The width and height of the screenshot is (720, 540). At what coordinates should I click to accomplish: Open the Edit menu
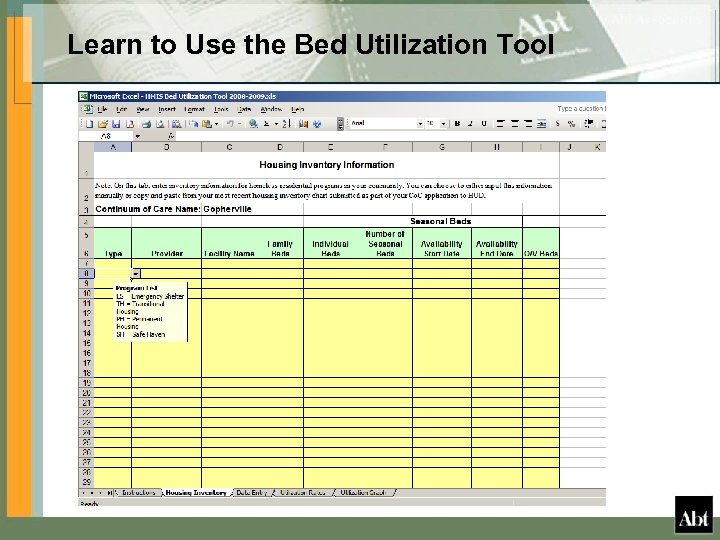(x=122, y=109)
